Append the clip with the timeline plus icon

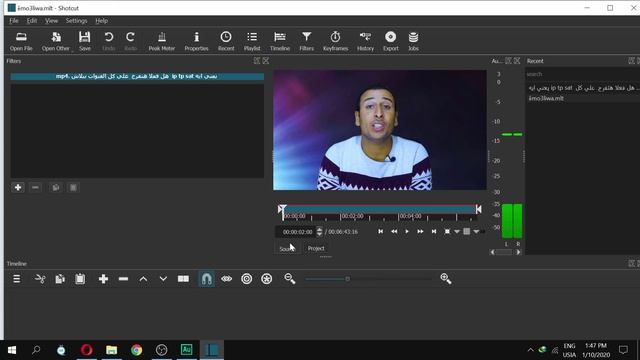103,279
